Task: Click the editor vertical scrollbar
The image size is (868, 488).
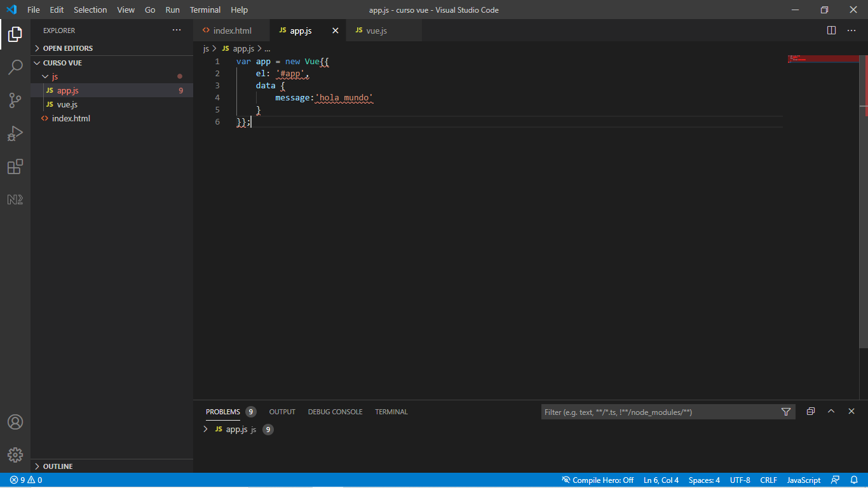Action: 864,201
